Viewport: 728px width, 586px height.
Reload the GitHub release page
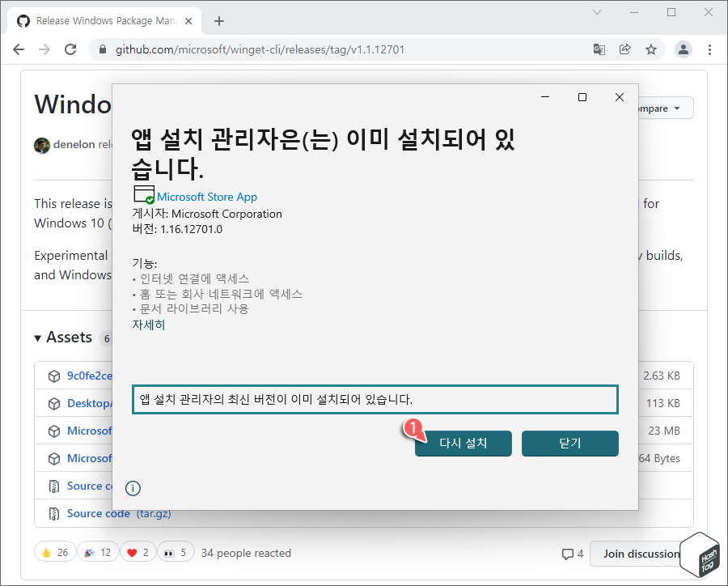pos(70,49)
